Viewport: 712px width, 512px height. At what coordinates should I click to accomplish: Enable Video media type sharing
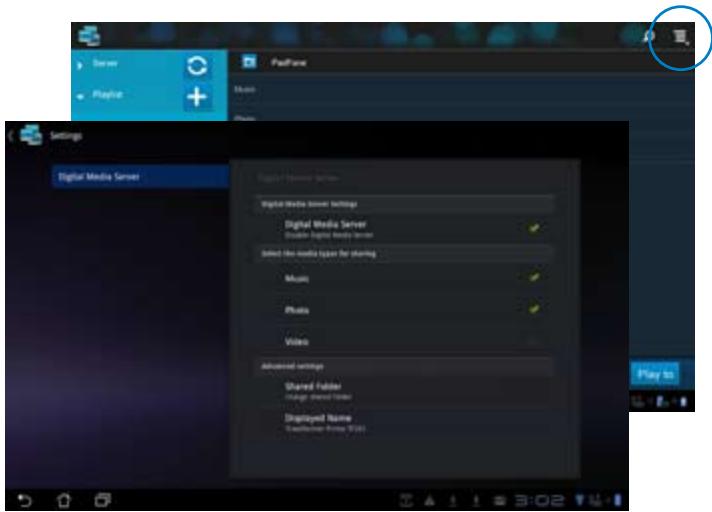535,342
